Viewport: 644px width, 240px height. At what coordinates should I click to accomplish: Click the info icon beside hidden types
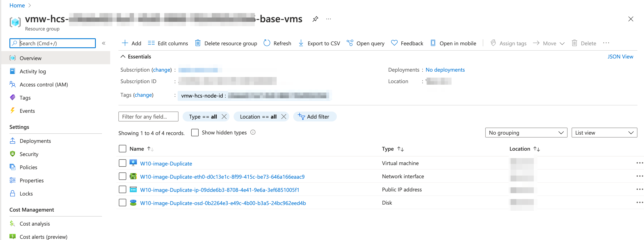point(253,132)
